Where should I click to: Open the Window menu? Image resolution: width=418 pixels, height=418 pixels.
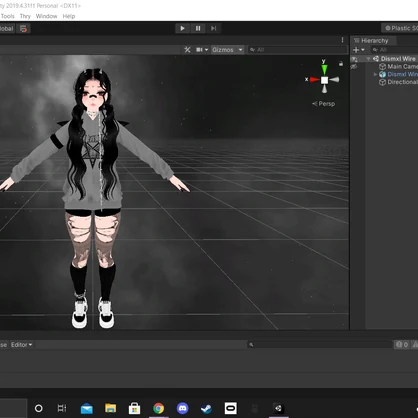tap(46, 16)
